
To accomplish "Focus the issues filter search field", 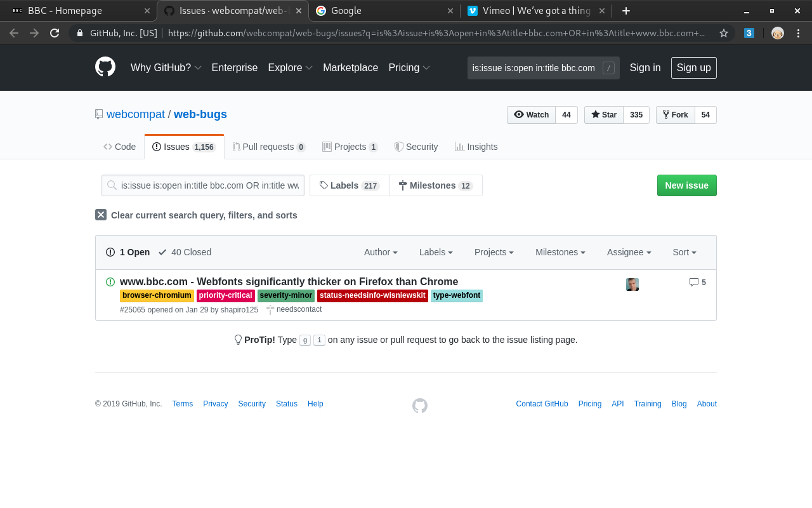I will pyautogui.click(x=203, y=185).
